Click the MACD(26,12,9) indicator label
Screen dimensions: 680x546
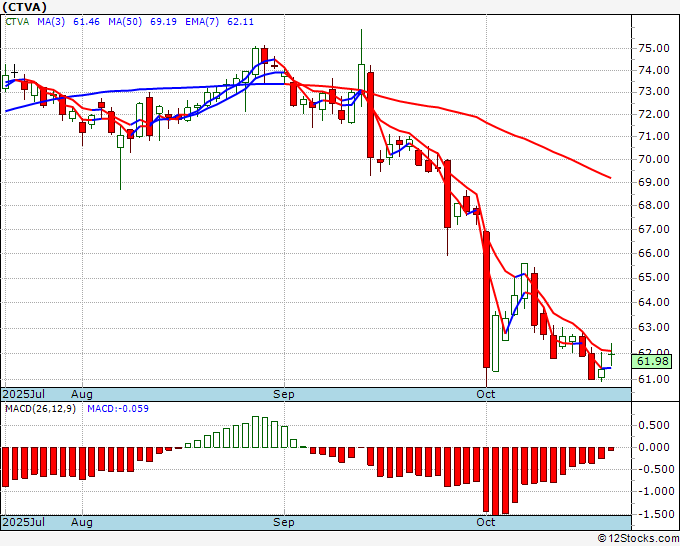pos(40,409)
